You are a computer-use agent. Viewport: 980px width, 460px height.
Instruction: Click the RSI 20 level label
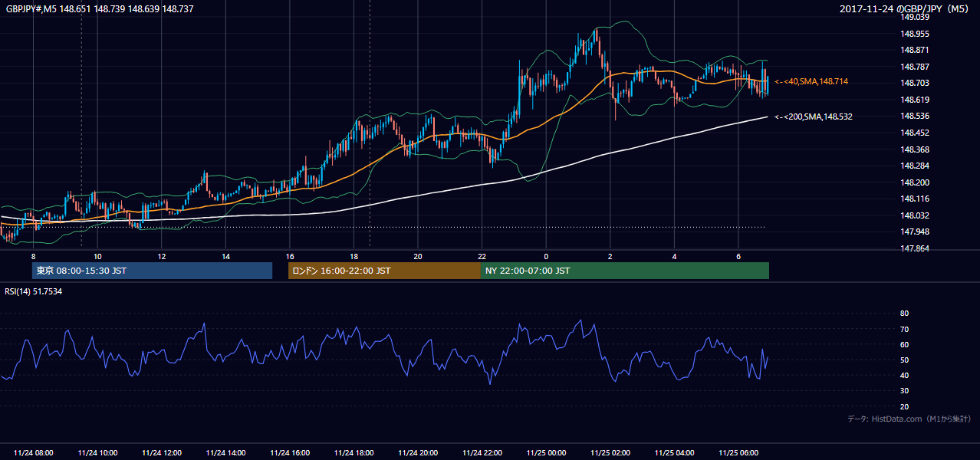coord(904,407)
